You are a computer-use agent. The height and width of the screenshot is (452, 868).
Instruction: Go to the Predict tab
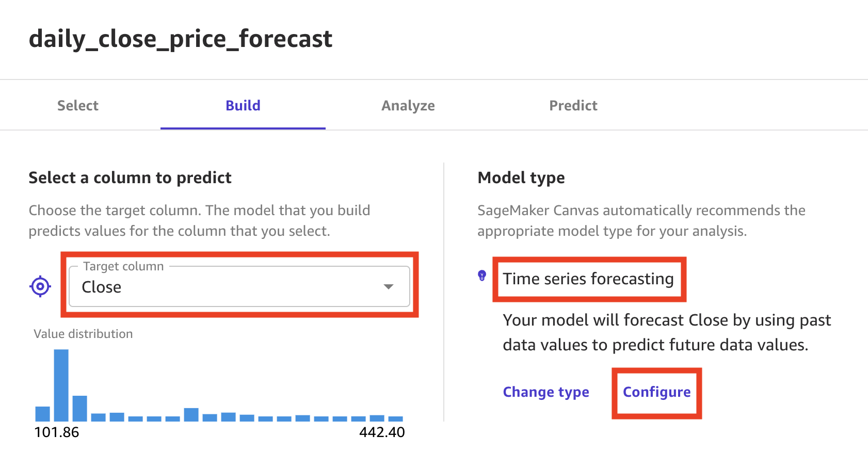(x=573, y=105)
